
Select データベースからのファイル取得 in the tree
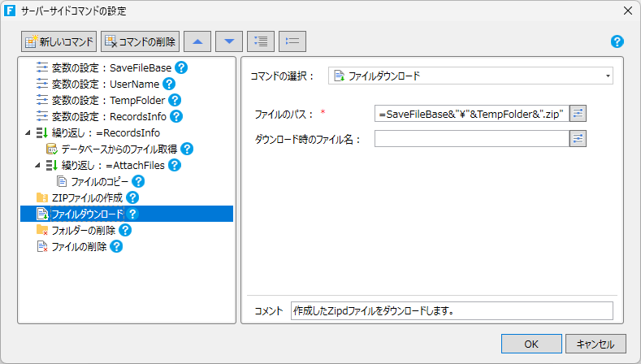[x=119, y=149]
